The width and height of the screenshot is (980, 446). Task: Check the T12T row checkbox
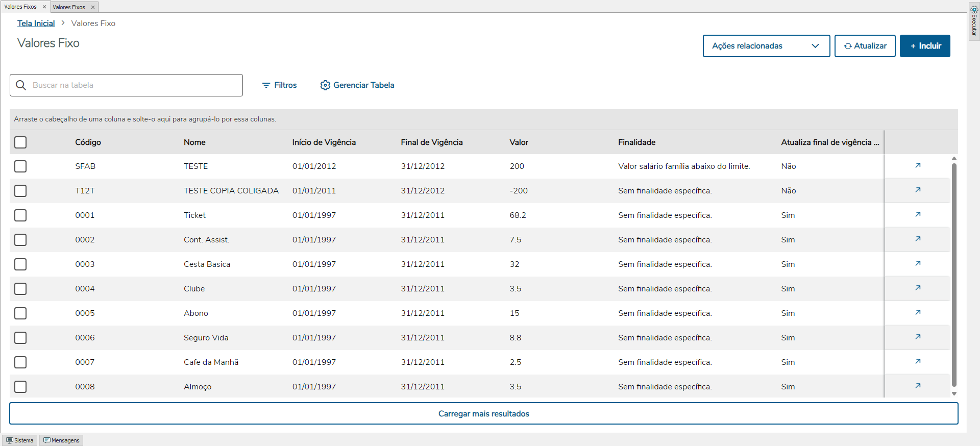(x=20, y=191)
